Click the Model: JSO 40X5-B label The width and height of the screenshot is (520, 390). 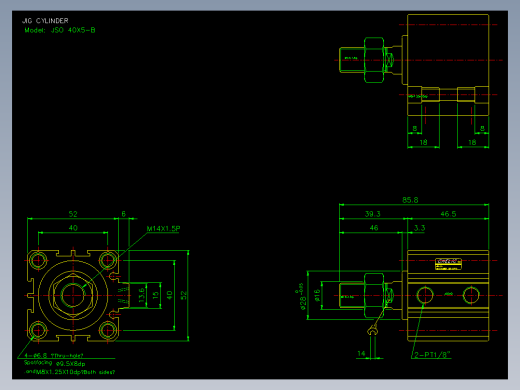point(60,30)
